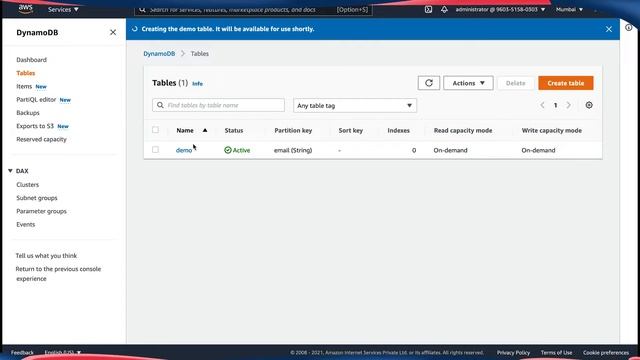The width and height of the screenshot is (640, 360).
Task: Open Backups in sidebar
Action: [x=28, y=113]
